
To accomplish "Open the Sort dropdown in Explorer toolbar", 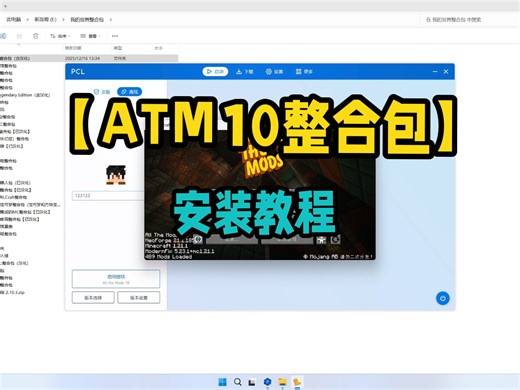I will [60, 36].
